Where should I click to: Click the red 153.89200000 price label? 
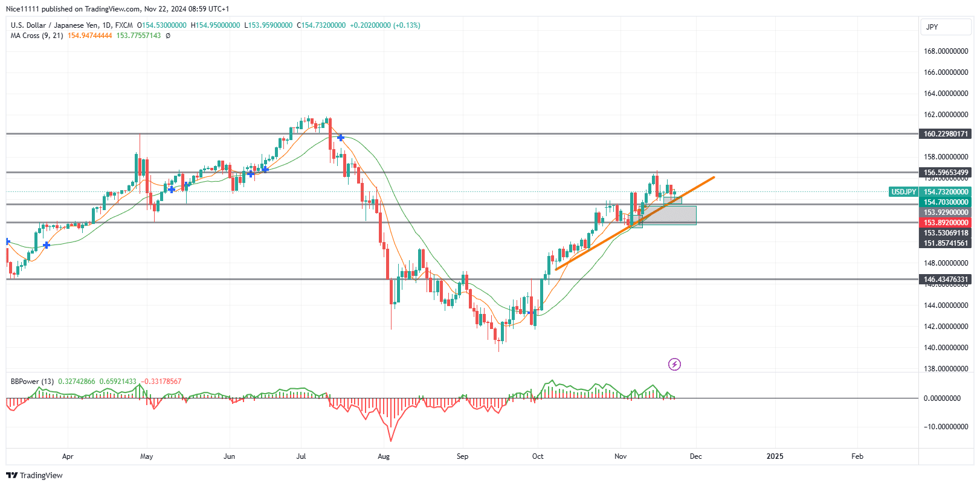pyautogui.click(x=946, y=223)
